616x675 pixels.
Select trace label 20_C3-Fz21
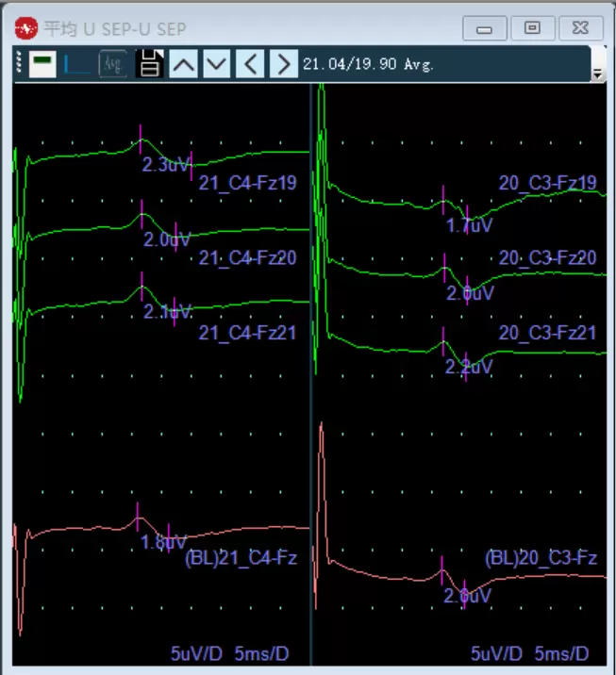click(547, 333)
